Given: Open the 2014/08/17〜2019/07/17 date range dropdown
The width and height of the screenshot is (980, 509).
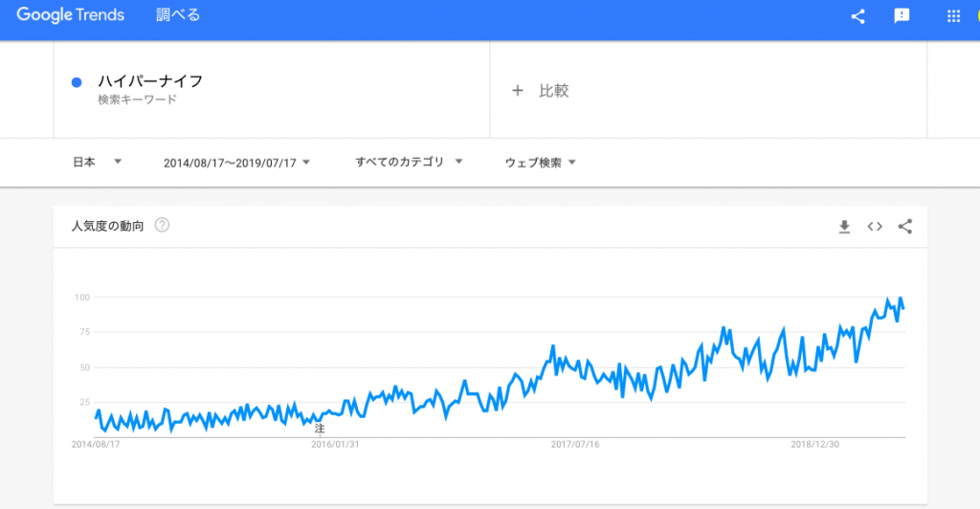Looking at the screenshot, I should click(236, 163).
